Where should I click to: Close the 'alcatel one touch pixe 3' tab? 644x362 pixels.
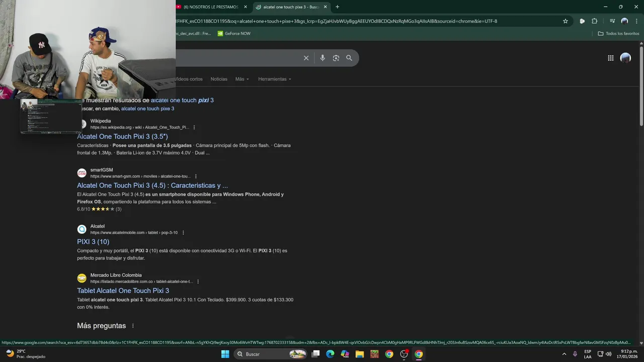[x=325, y=7]
